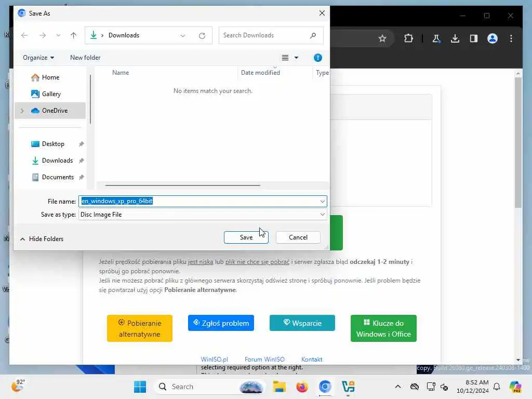Open weather widget showing 92°
The width and height of the screenshot is (532, 399).
pyautogui.click(x=18, y=385)
